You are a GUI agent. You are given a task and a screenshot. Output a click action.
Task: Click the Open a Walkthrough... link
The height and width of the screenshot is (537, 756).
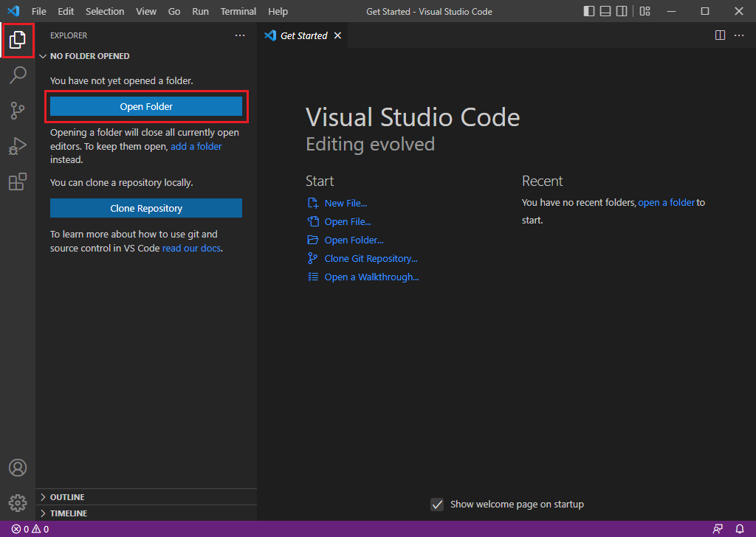click(372, 277)
